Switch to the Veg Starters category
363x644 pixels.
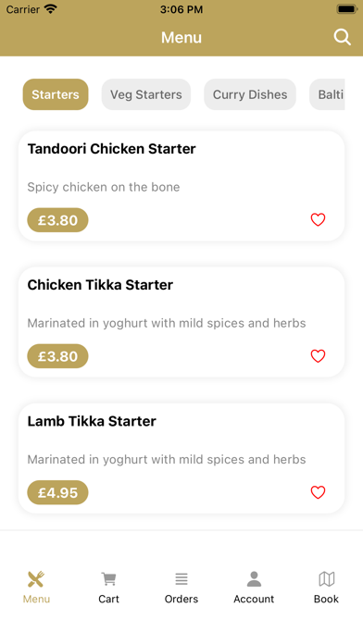click(x=146, y=94)
